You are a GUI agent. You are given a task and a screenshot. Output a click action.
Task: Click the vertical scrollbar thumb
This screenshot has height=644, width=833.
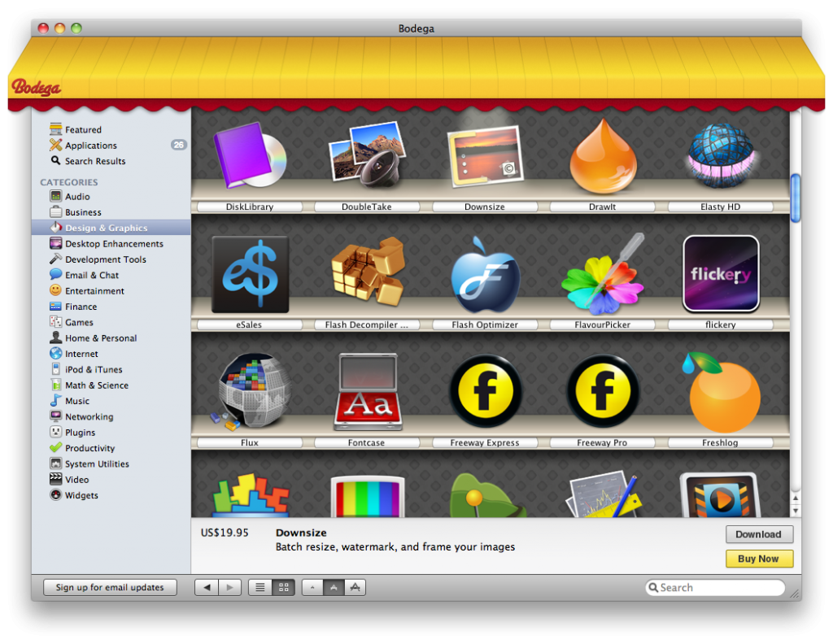click(796, 198)
